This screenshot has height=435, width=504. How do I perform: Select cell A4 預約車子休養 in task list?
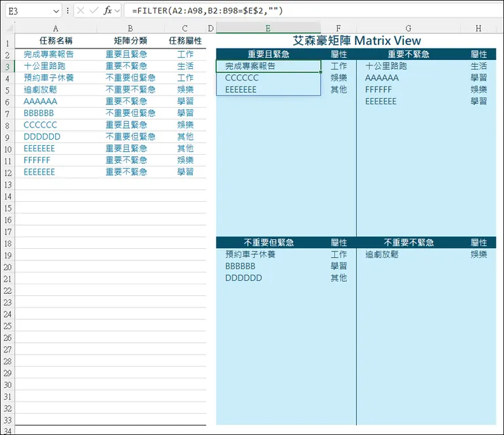(56, 78)
